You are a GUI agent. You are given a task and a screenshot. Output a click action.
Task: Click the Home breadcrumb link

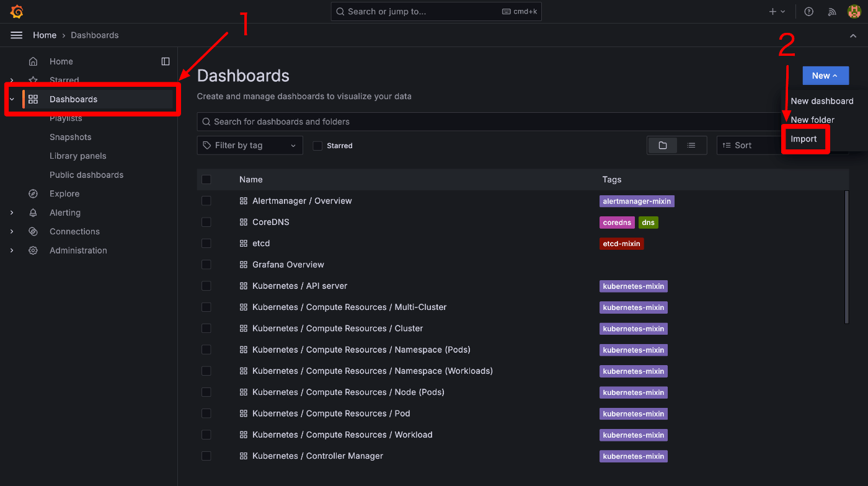[45, 35]
